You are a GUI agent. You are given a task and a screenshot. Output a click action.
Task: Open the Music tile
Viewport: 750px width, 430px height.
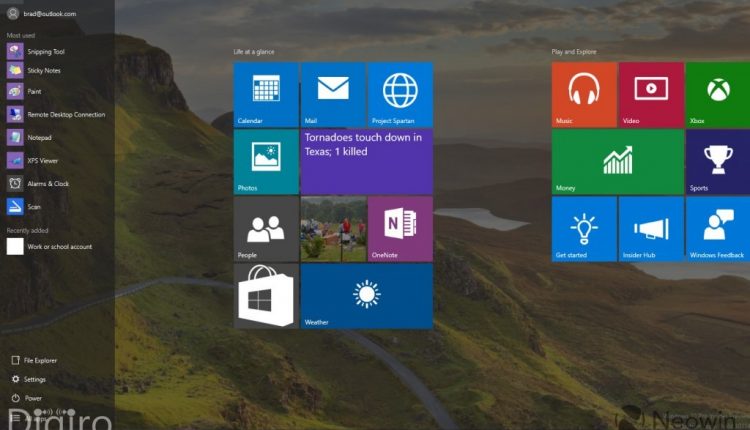[x=584, y=95]
